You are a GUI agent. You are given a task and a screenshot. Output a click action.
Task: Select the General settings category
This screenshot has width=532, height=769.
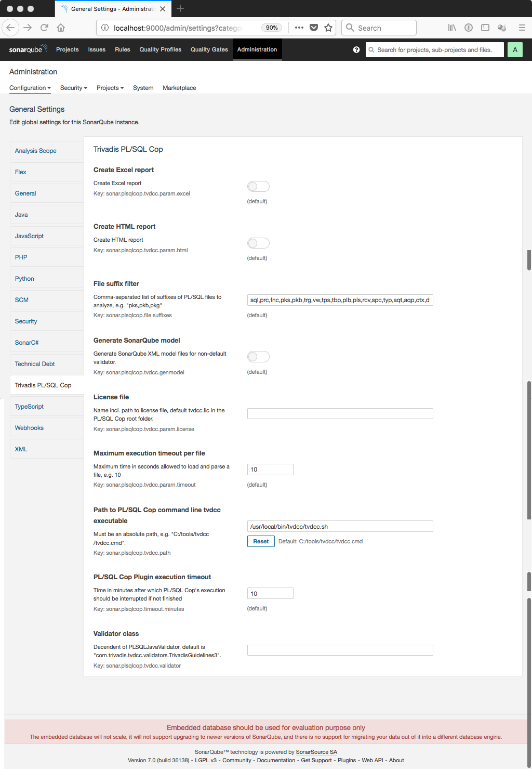pyautogui.click(x=47, y=193)
